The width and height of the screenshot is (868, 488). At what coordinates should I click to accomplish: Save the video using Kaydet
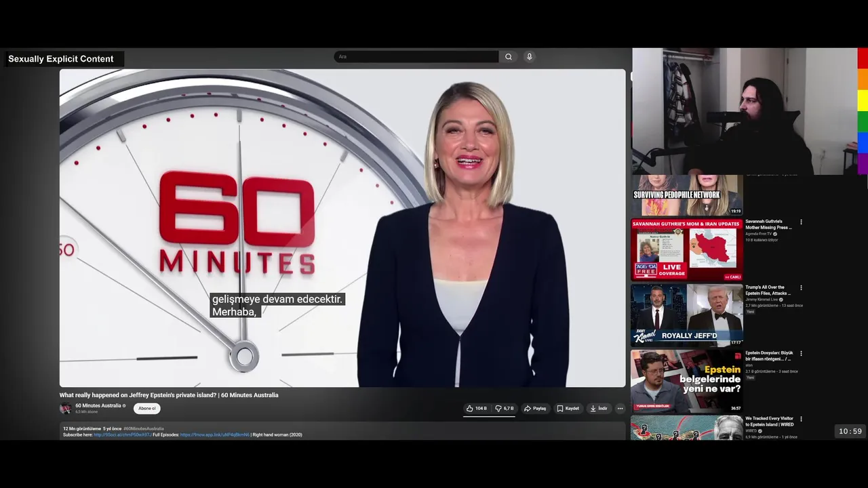(568, 409)
